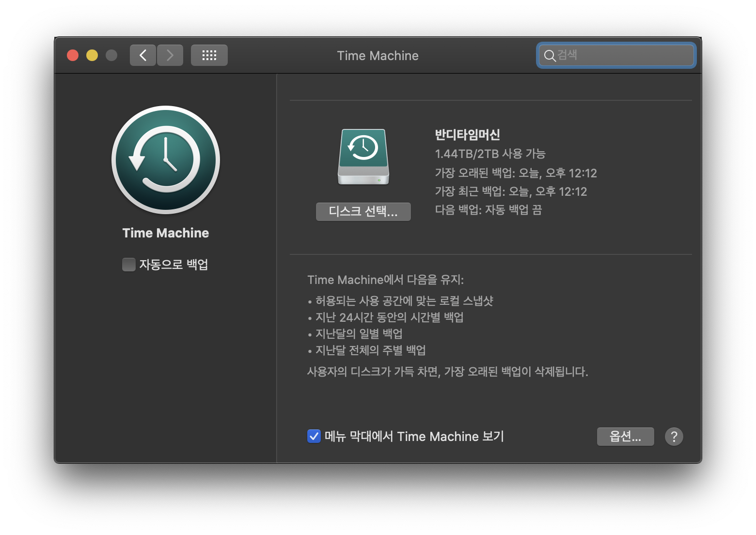The image size is (756, 535).
Task: Click the 가장 최근 백업 line
Action: (x=511, y=191)
